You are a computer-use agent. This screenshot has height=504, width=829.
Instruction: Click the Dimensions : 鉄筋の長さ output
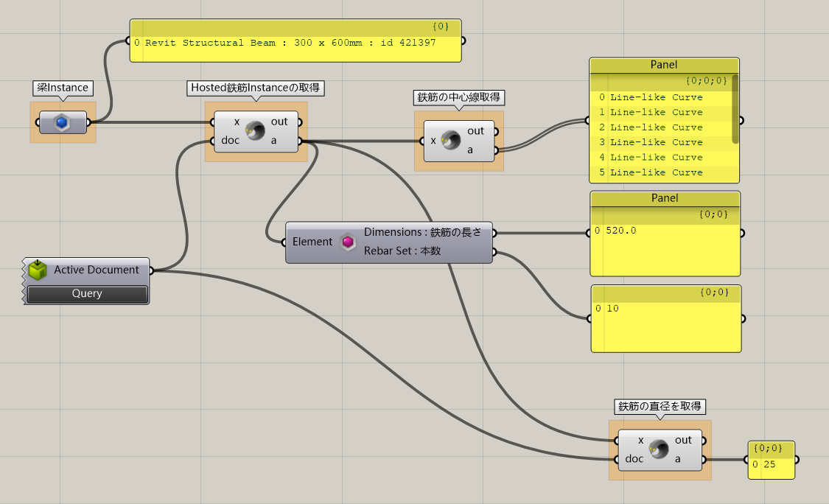(422, 232)
